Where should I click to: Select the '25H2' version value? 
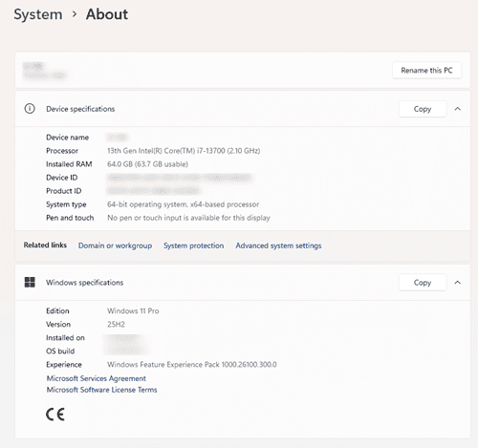(116, 325)
